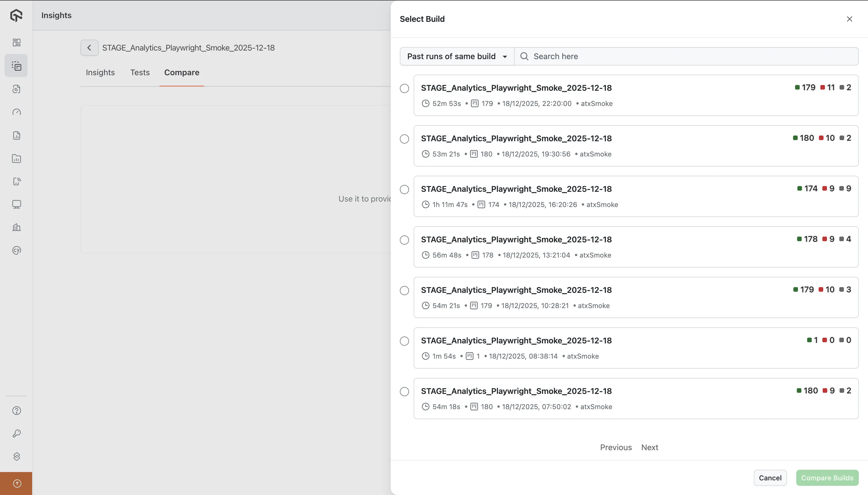Switch to the Tests tab

[x=140, y=73]
